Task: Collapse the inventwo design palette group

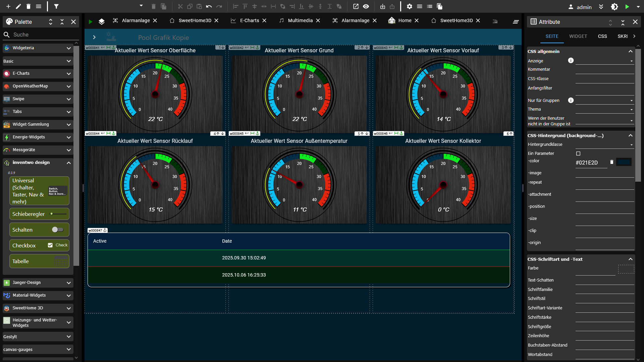Action: pos(68,163)
